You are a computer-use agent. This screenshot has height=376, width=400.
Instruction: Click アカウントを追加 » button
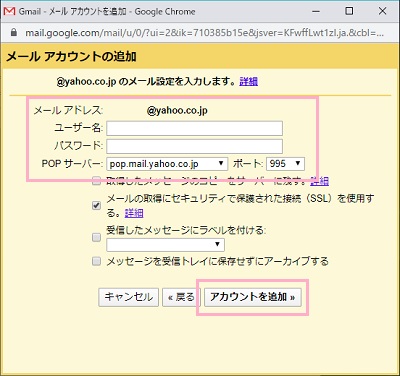253,297
